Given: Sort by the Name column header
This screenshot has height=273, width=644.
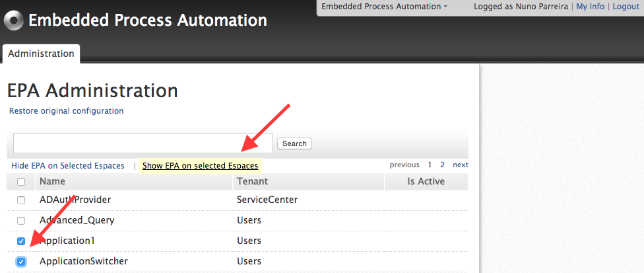Looking at the screenshot, I should coord(52,181).
